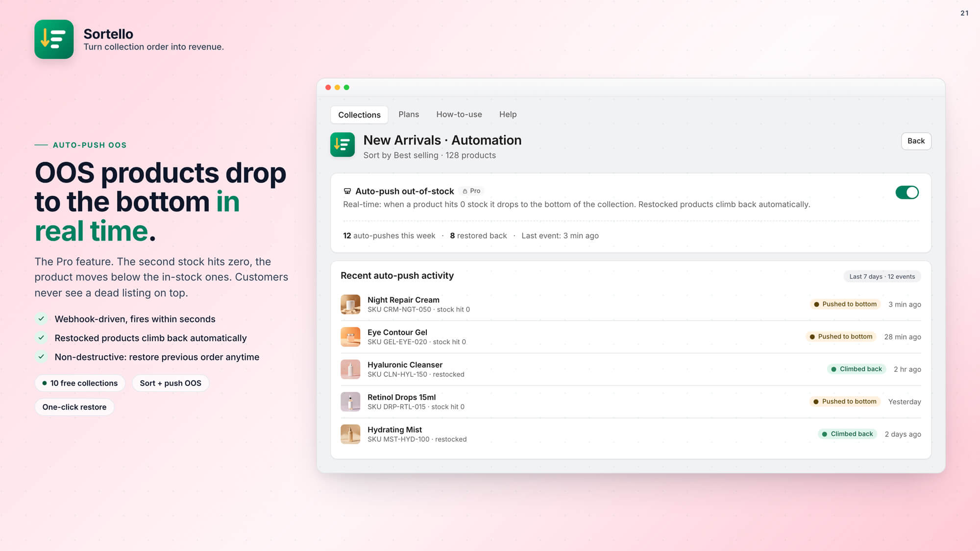
Task: Click SKU CLN-HYL-150 · restocked text
Action: tap(416, 374)
